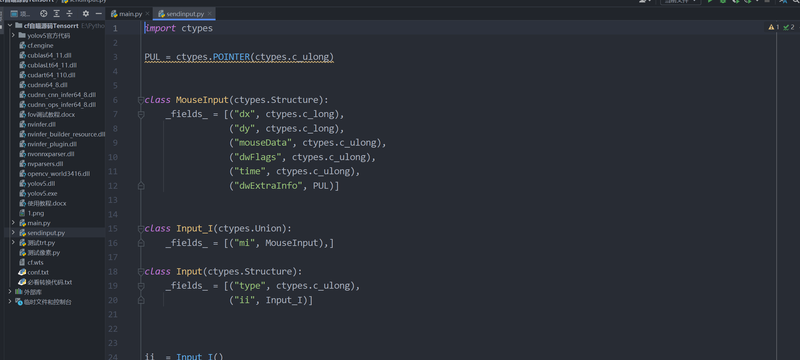Click the select opened file target icon
This screenshot has width=800, height=360.
tap(43, 14)
